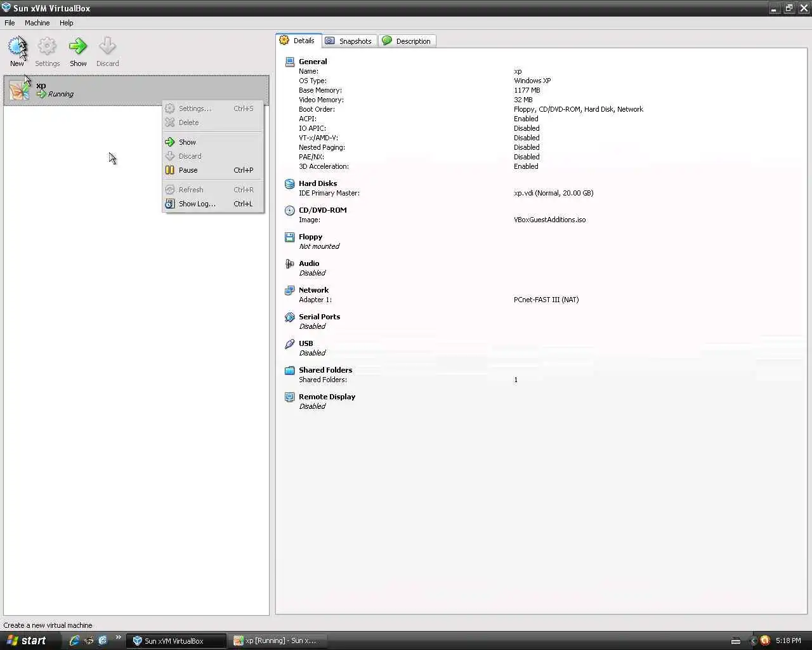The width and height of the screenshot is (812, 650).
Task: Click the Remote Display section heading link
Action: click(327, 397)
